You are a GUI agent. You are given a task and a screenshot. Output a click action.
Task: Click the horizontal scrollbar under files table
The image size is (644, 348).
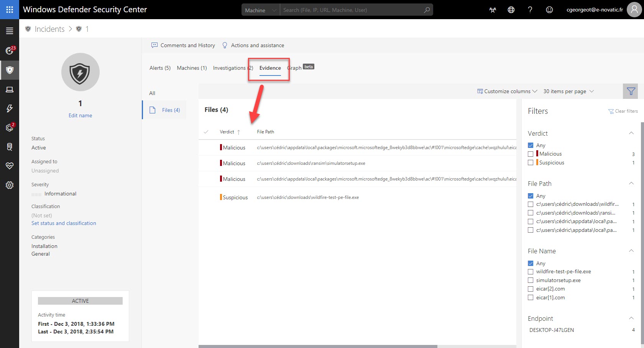[318, 346]
